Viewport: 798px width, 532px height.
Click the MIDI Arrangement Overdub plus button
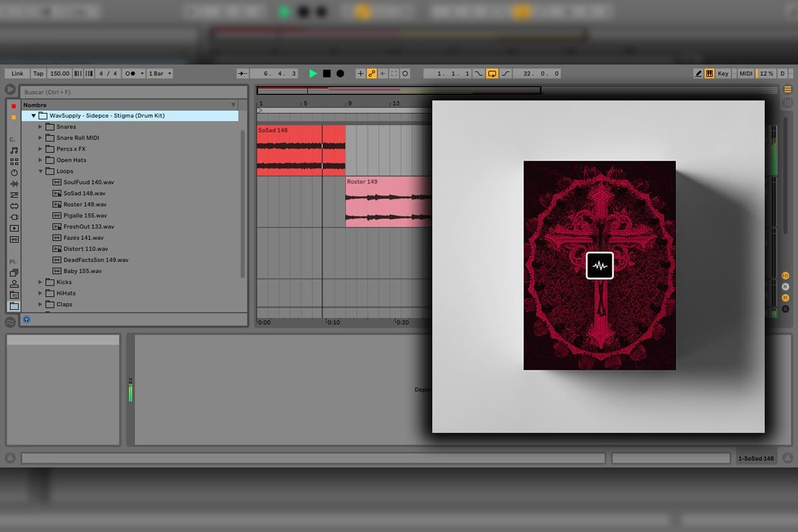pos(360,73)
